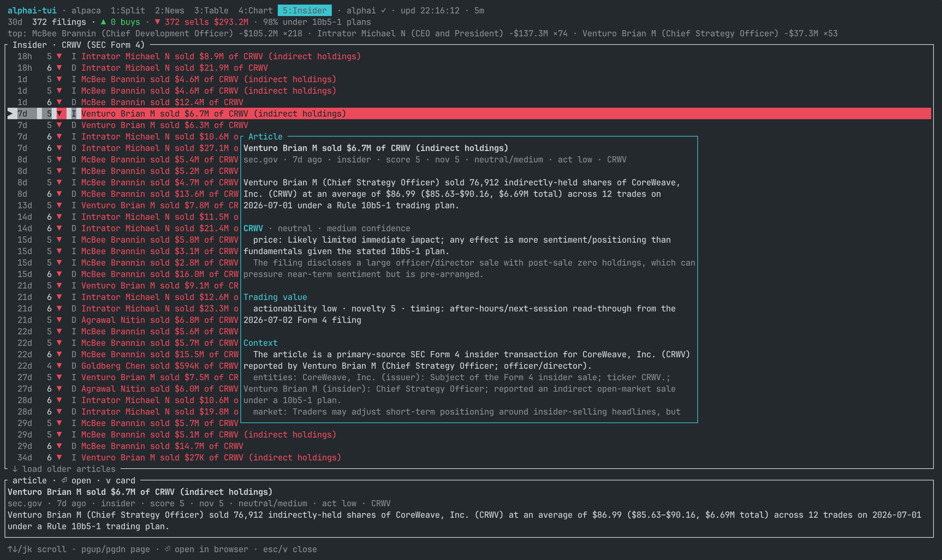Click '30d' period label in summary
This screenshot has width=942, height=560.
point(15,22)
